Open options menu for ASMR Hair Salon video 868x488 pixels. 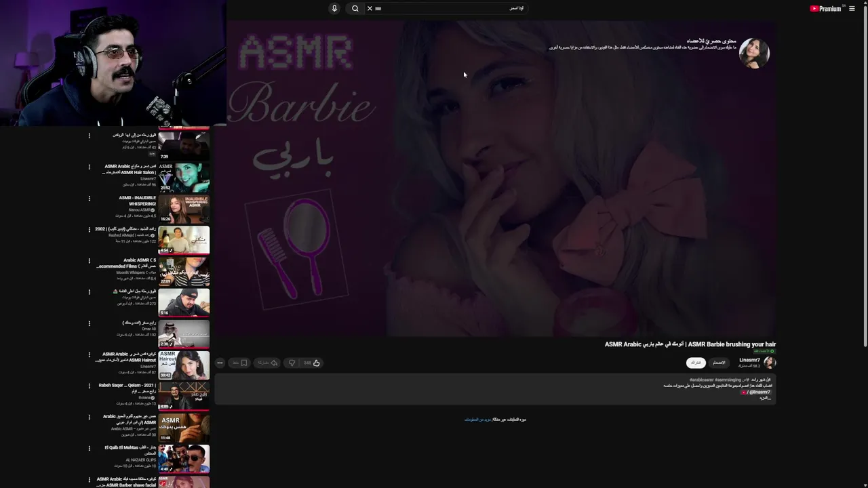89,167
